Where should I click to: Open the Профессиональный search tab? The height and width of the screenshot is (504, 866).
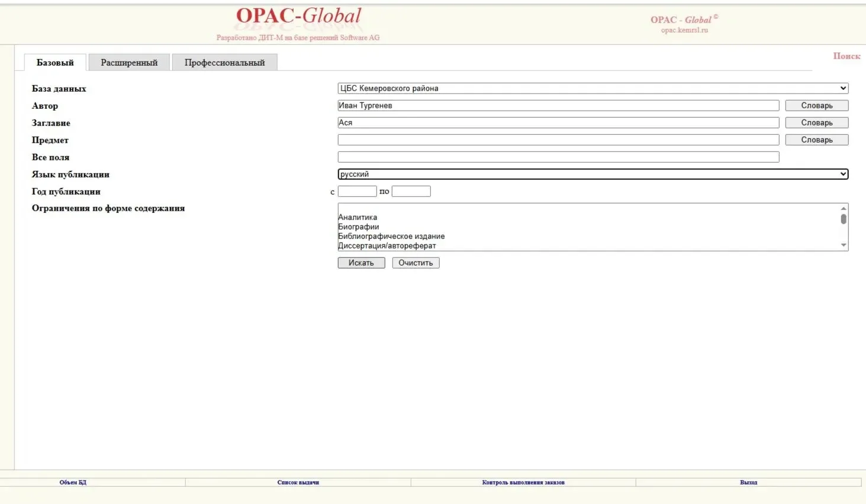[224, 62]
